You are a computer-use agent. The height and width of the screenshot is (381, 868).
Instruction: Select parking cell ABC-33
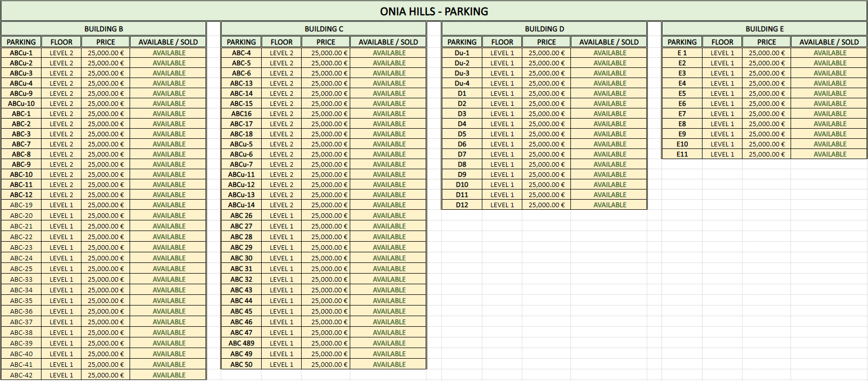click(x=21, y=279)
